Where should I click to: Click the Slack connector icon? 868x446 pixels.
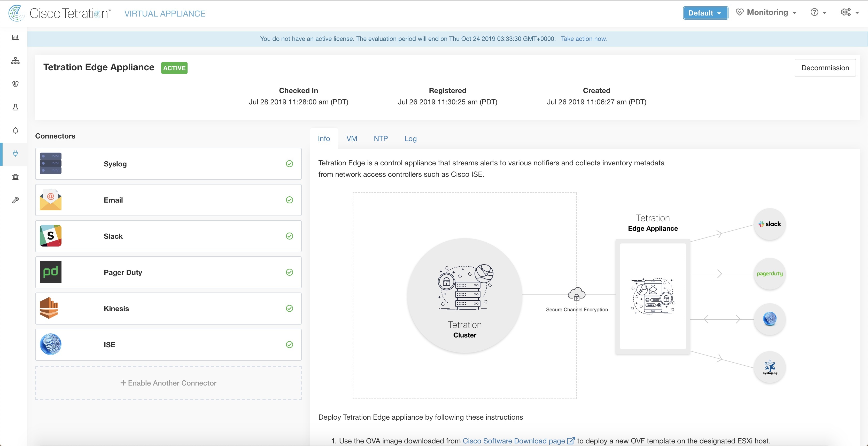tap(50, 235)
